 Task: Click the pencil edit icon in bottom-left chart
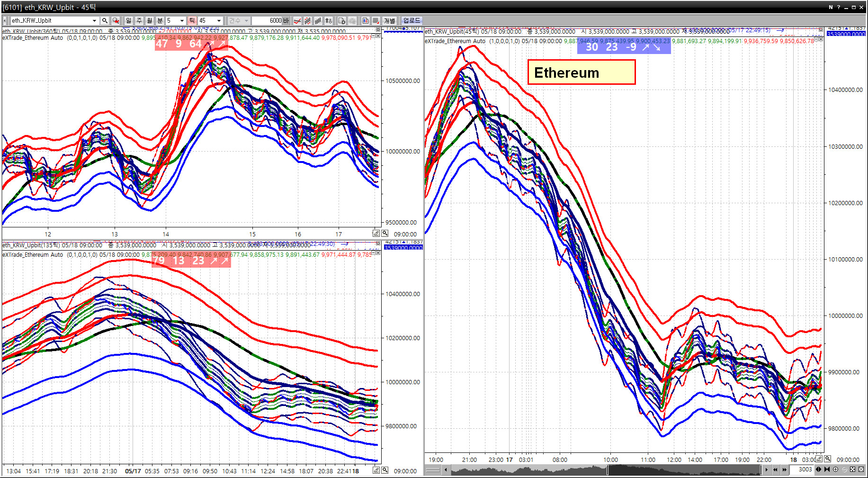click(376, 470)
